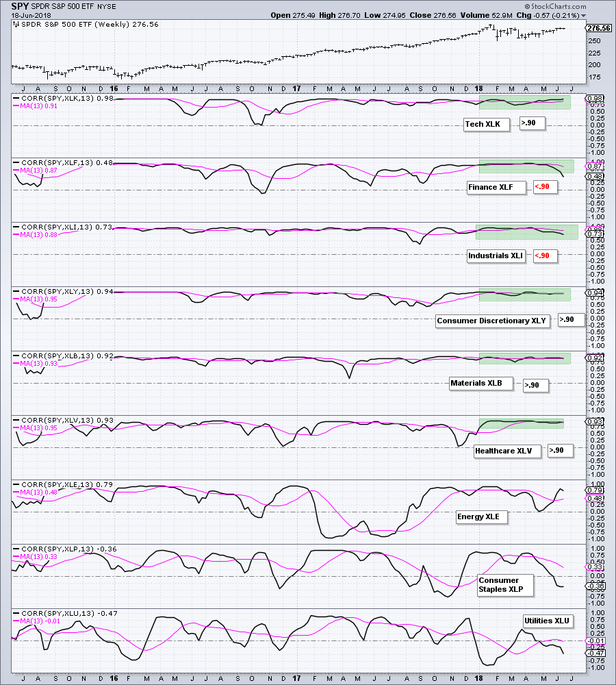Screen dimensions: 616x685
Task: Select the SPDR S&P 500 ETF (Weekly) legend
Action: tap(90, 25)
